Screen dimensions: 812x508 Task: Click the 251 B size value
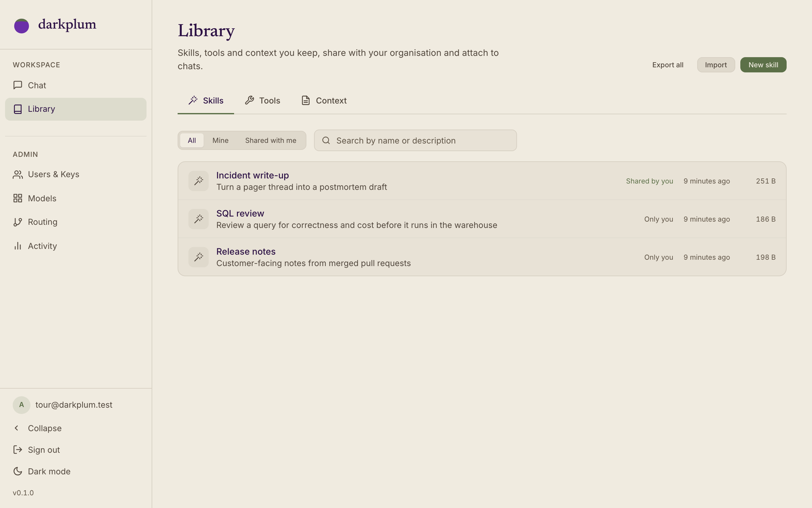coord(766,181)
